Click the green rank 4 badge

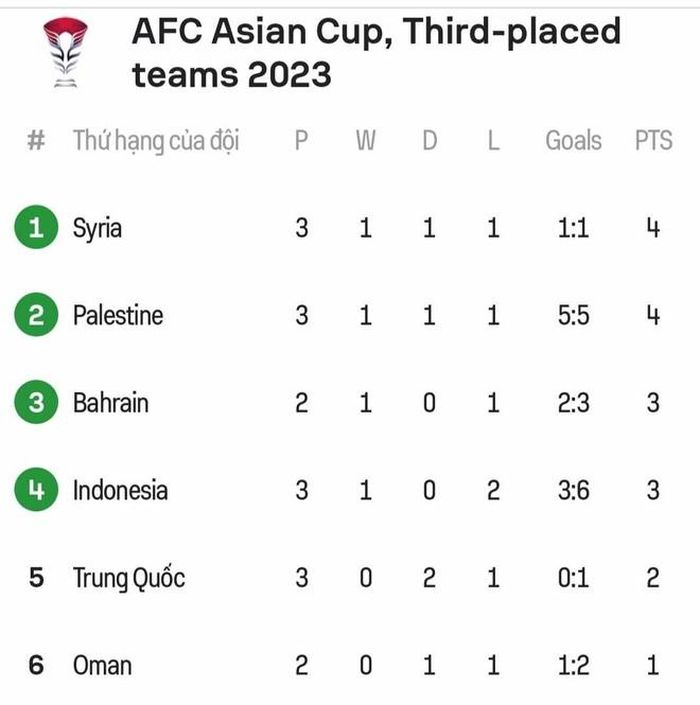click(36, 489)
